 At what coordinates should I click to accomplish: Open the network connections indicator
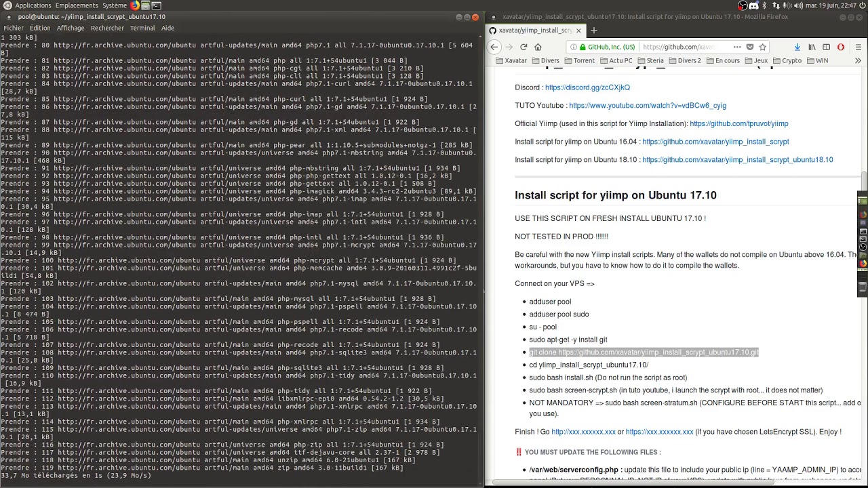[x=776, y=5]
